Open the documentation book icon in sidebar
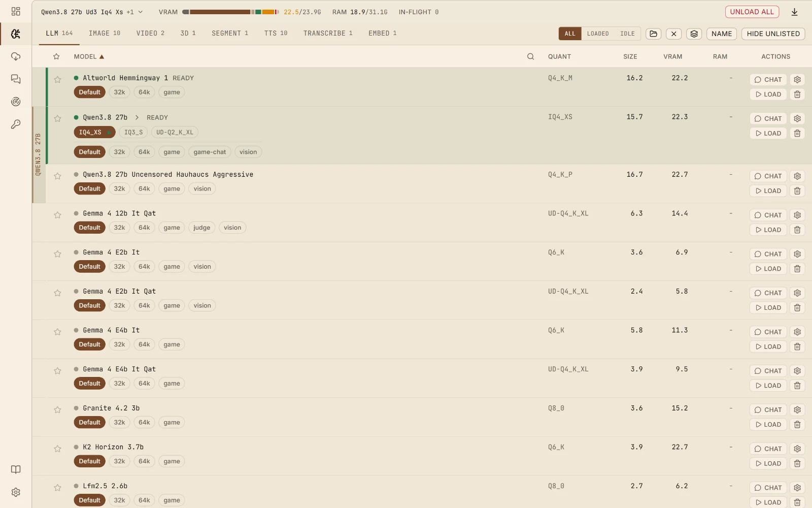 [16, 469]
